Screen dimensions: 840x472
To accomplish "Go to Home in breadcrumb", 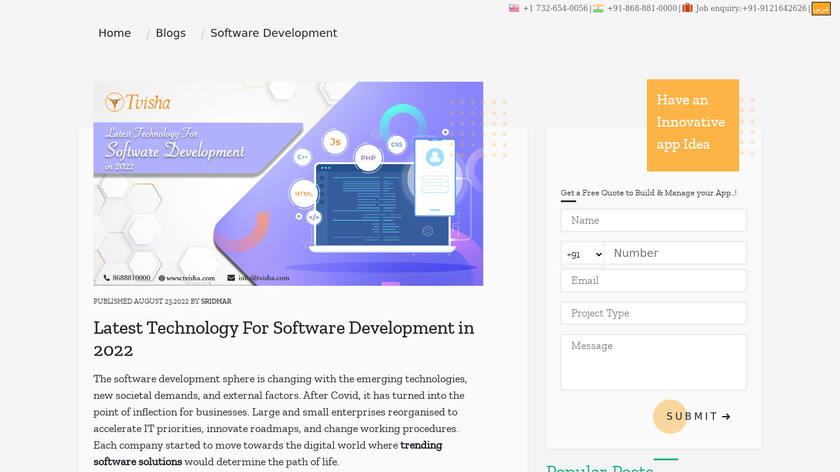I will (114, 33).
